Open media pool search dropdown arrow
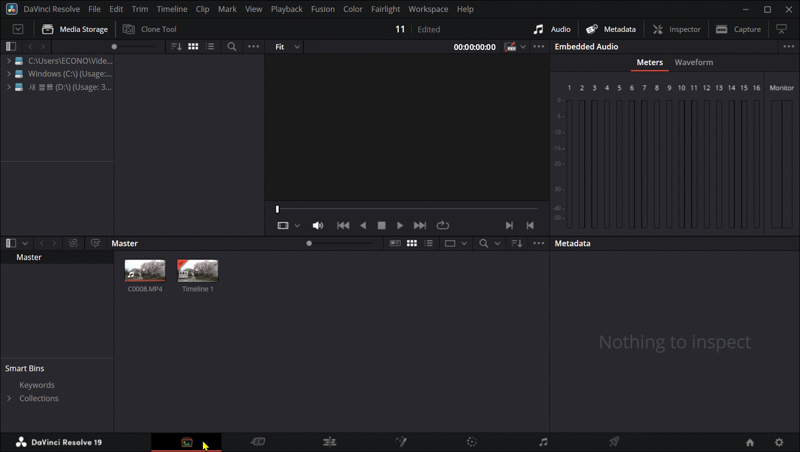Viewport: 800px width, 452px height. pyautogui.click(x=497, y=244)
